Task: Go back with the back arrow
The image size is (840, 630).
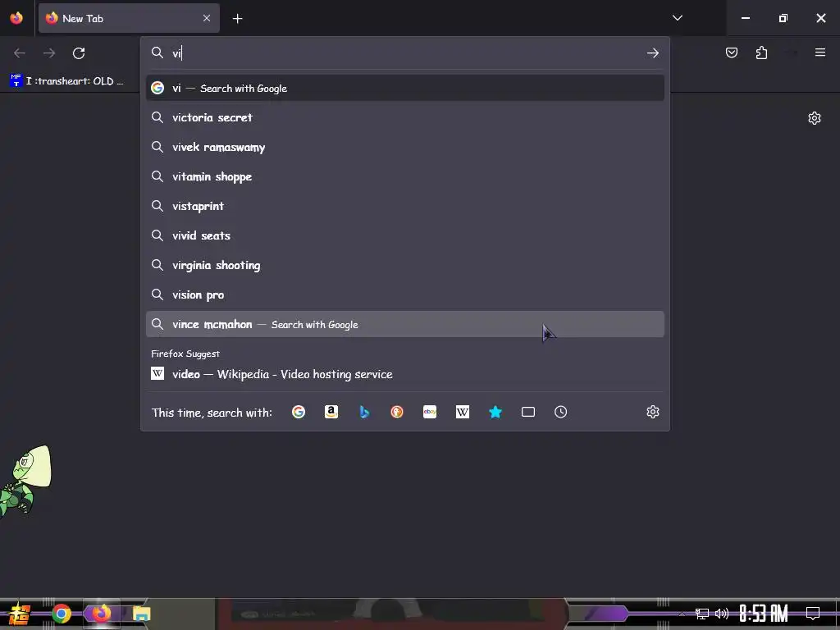Action: 20,53
